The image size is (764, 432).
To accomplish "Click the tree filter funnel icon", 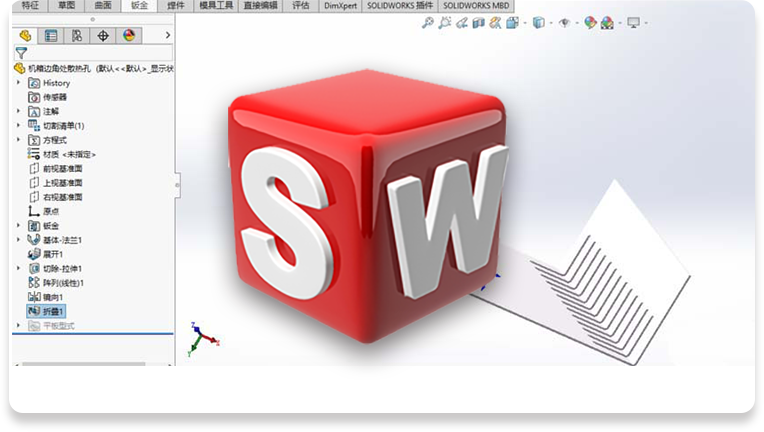I will [x=21, y=53].
